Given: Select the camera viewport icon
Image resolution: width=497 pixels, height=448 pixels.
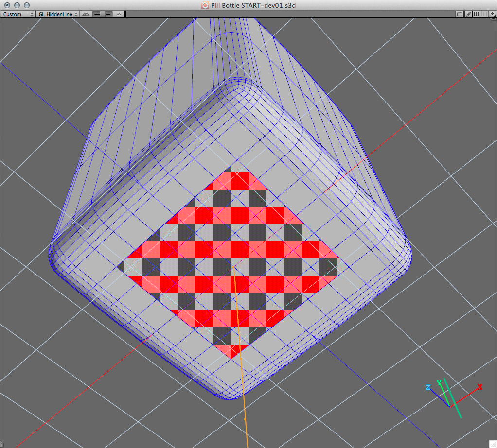Looking at the screenshot, I should pyautogui.click(x=460, y=14).
